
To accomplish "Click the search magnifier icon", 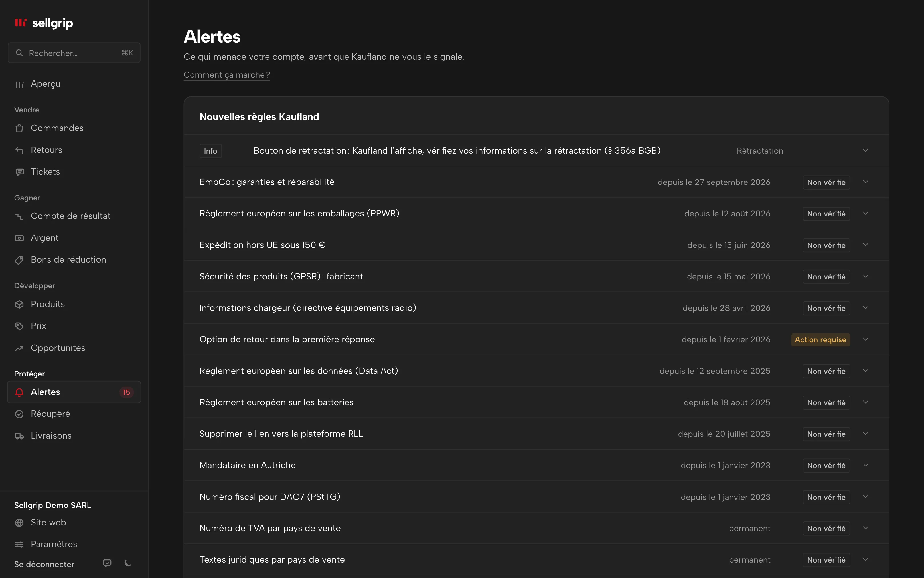I will point(19,53).
